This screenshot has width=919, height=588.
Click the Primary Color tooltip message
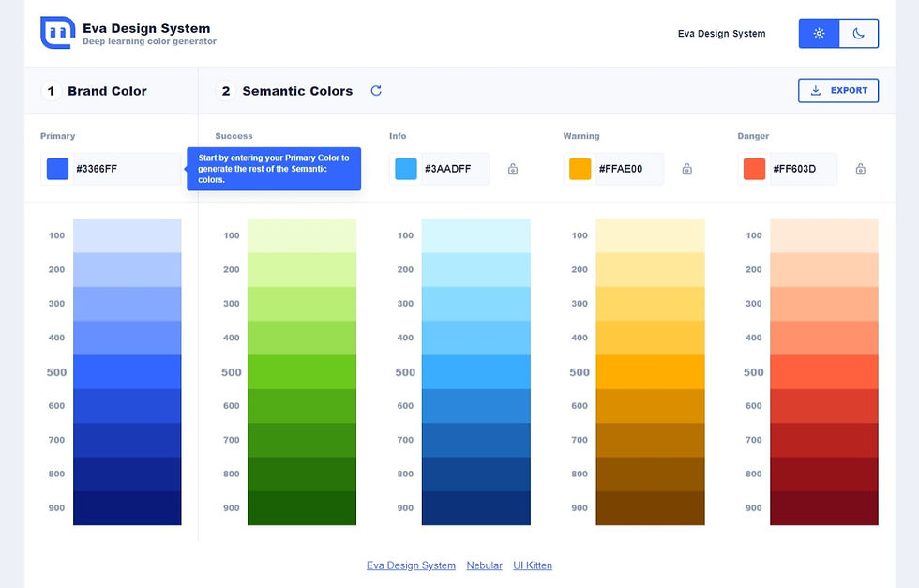click(x=274, y=169)
